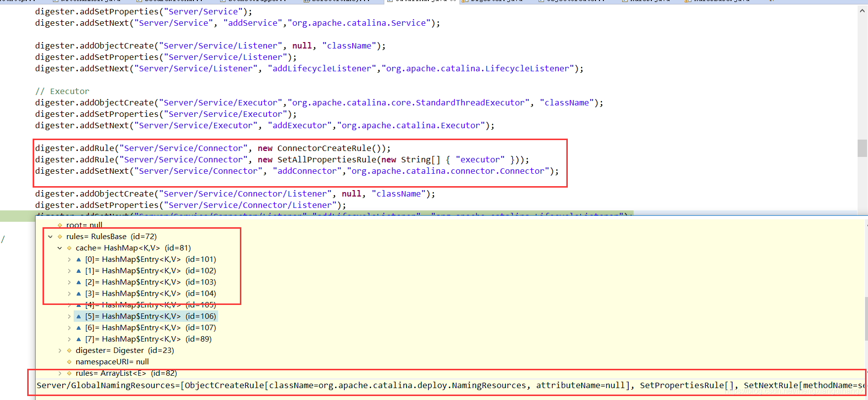Select the cache= HashMap<K,V> (id=81) row
Viewport: 868px width, 400px height.
tap(133, 248)
